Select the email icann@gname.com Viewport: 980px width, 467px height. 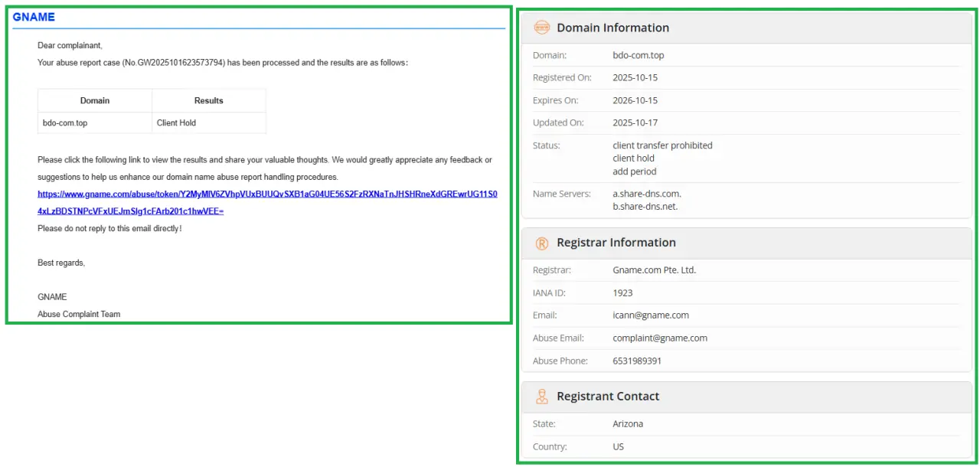651,315
